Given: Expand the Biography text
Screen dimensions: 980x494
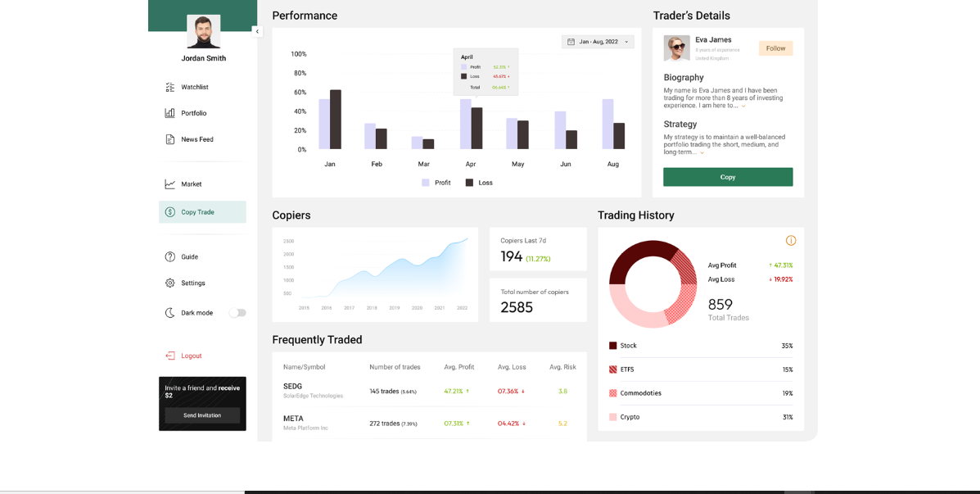Looking at the screenshot, I should (743, 107).
